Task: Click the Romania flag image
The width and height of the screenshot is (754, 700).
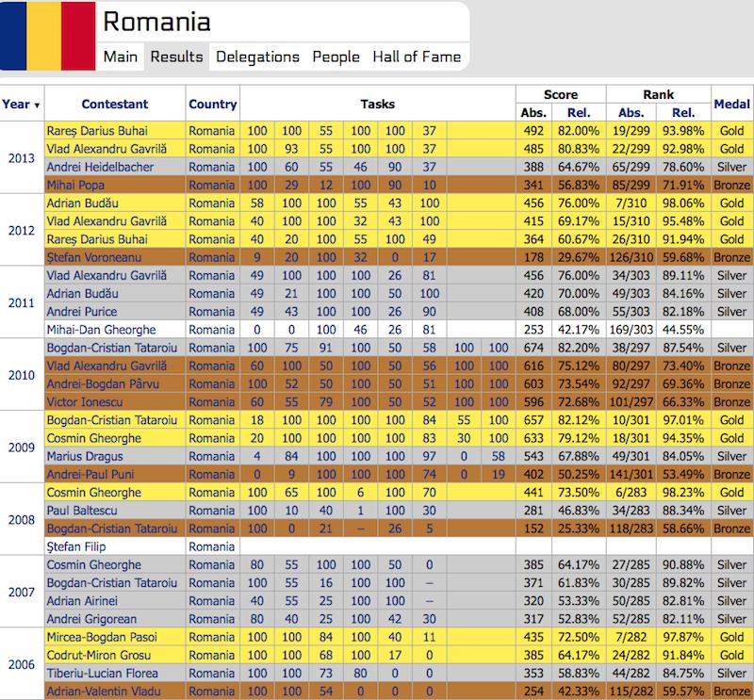Action: coord(46,36)
